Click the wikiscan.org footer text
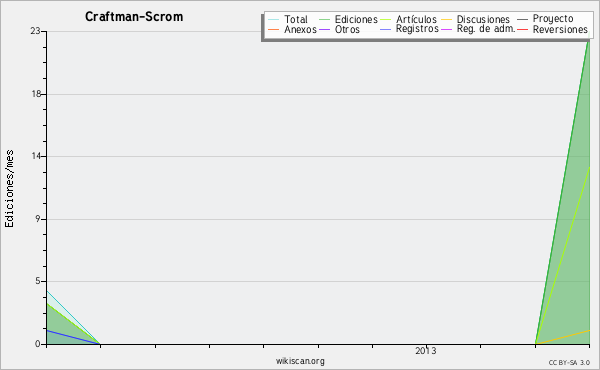 [300, 360]
